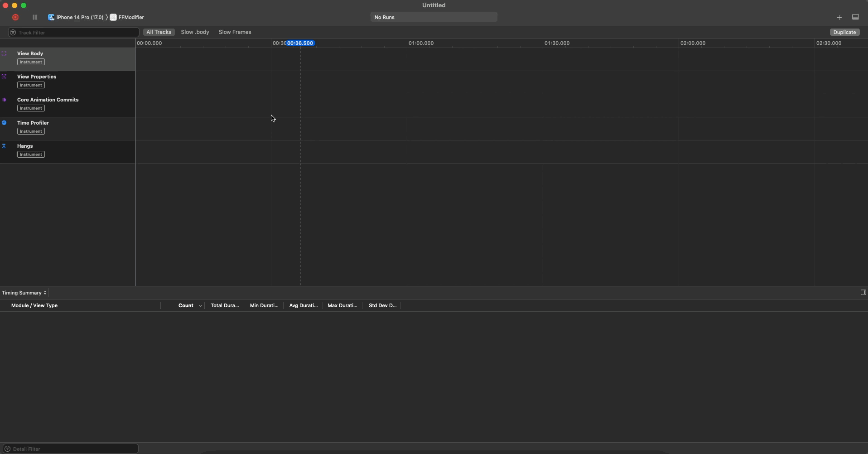Click the Instrument badge under Time Profiler
The width and height of the screenshot is (868, 454).
31,131
